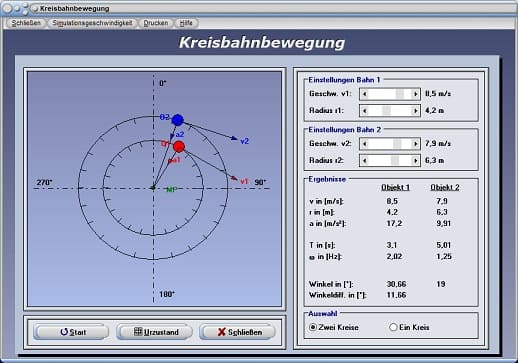
Task: Click the 90° axis label
Action: coord(260,182)
